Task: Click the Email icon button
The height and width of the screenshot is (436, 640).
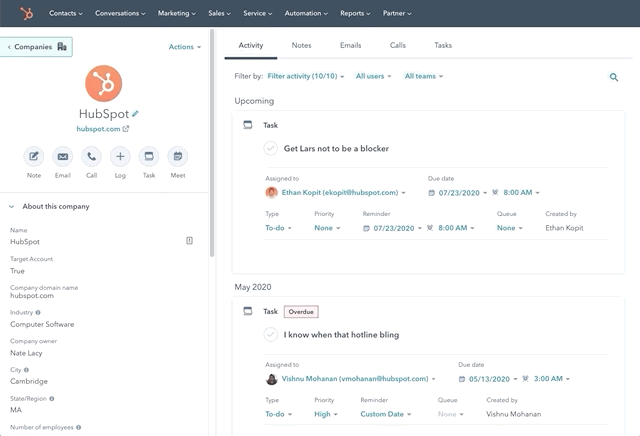Action: [x=63, y=156]
